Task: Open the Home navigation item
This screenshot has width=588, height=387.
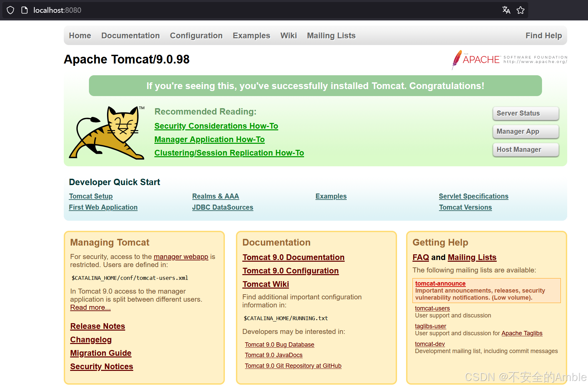Action: pyautogui.click(x=80, y=36)
